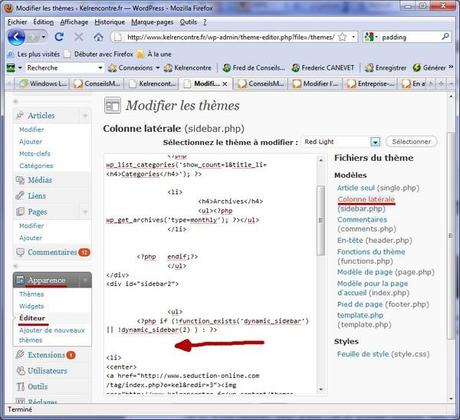The height and width of the screenshot is (420, 460).
Task: Open the Google search engine icon
Action: pos(369,37)
